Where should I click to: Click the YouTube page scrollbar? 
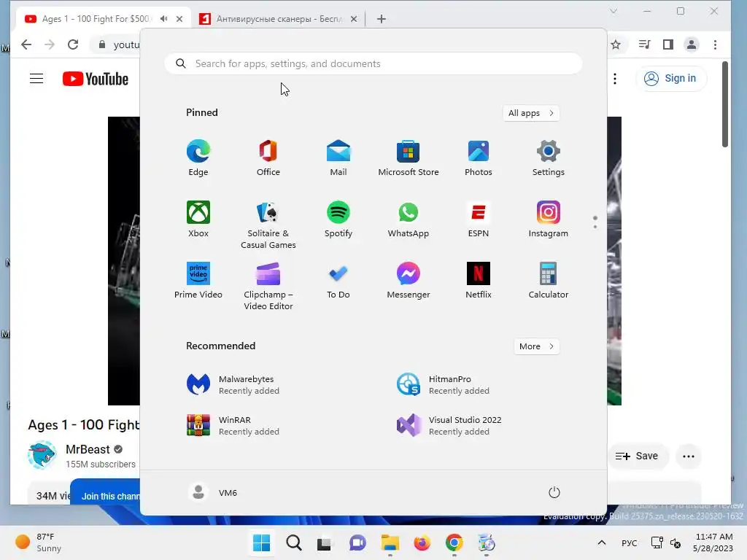724,105
